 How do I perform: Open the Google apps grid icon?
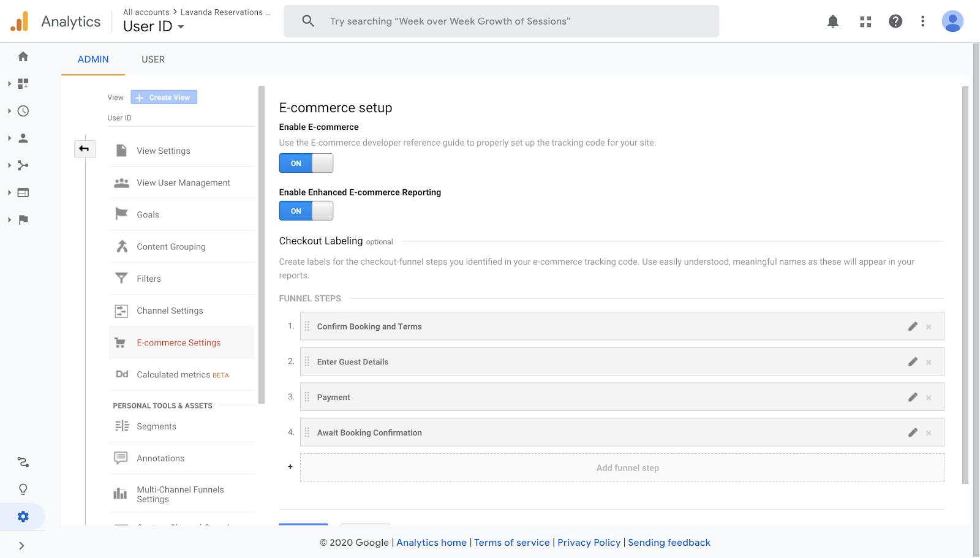(865, 21)
